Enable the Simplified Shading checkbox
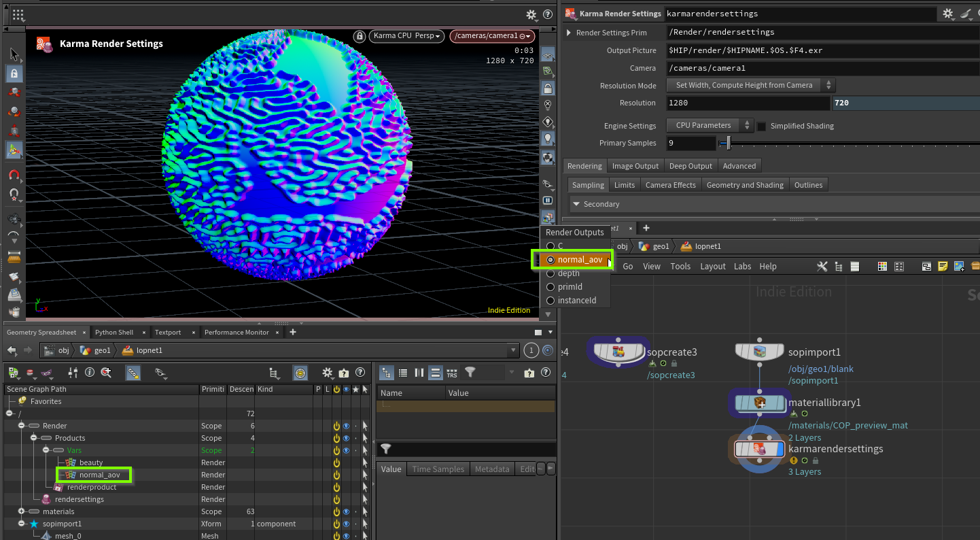 tap(762, 126)
